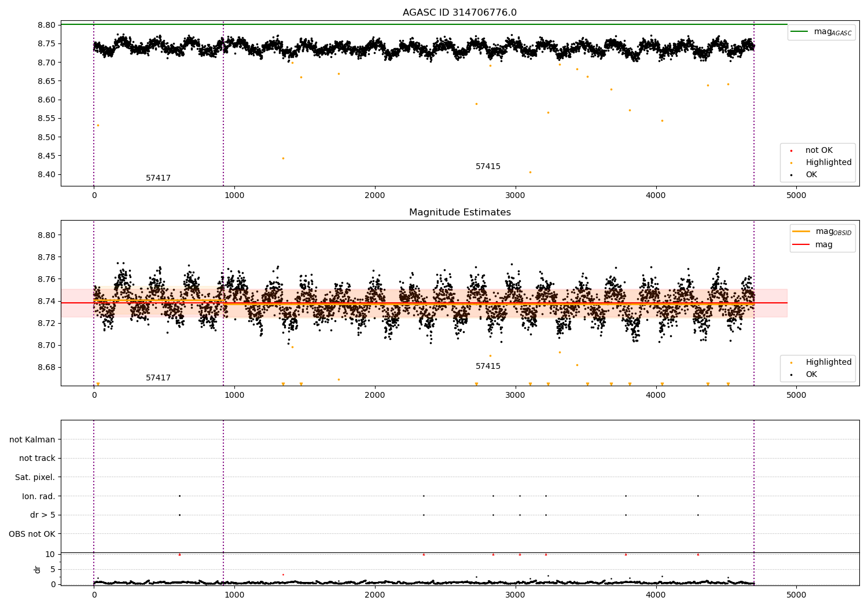Click the '8.78' y-tick label

pyautogui.click(x=47, y=257)
